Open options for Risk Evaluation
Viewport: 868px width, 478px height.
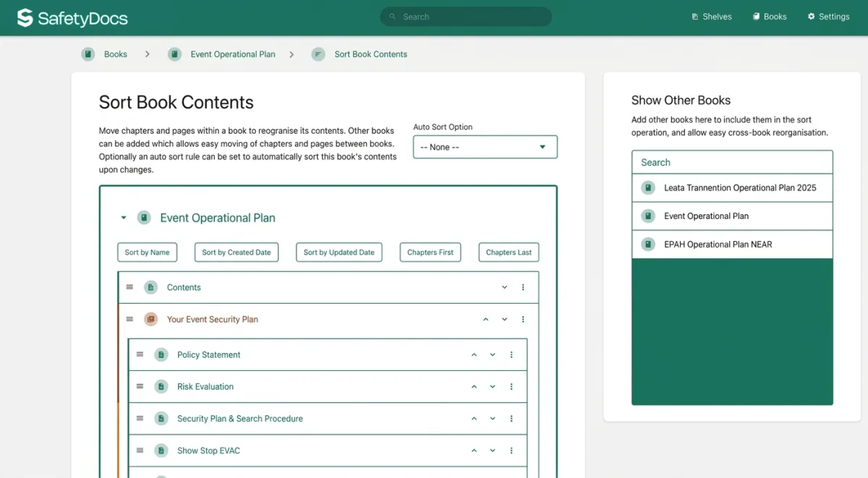pos(511,386)
